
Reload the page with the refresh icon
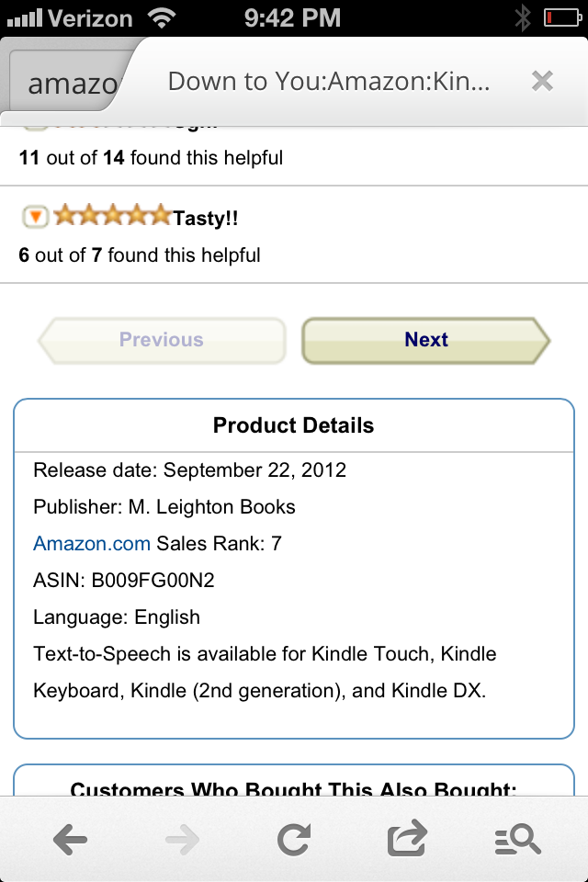pos(294,839)
